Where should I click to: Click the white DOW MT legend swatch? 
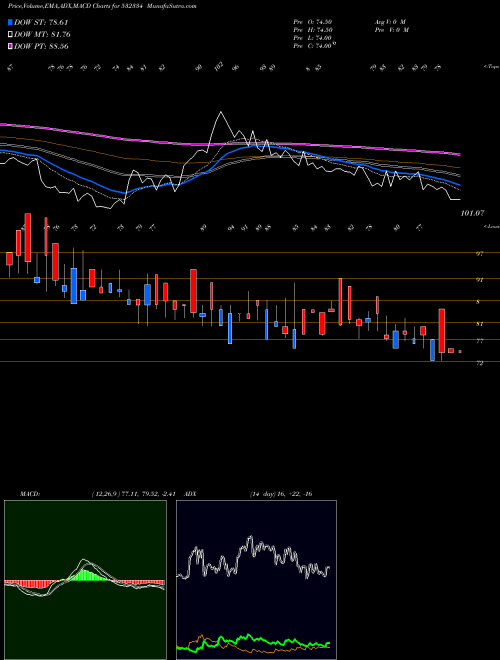pyautogui.click(x=10, y=35)
